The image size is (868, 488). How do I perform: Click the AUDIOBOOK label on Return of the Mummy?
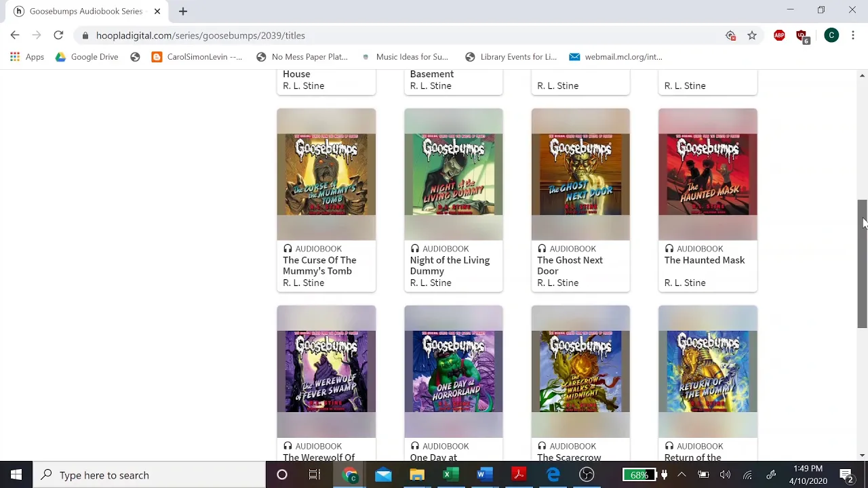click(x=700, y=446)
